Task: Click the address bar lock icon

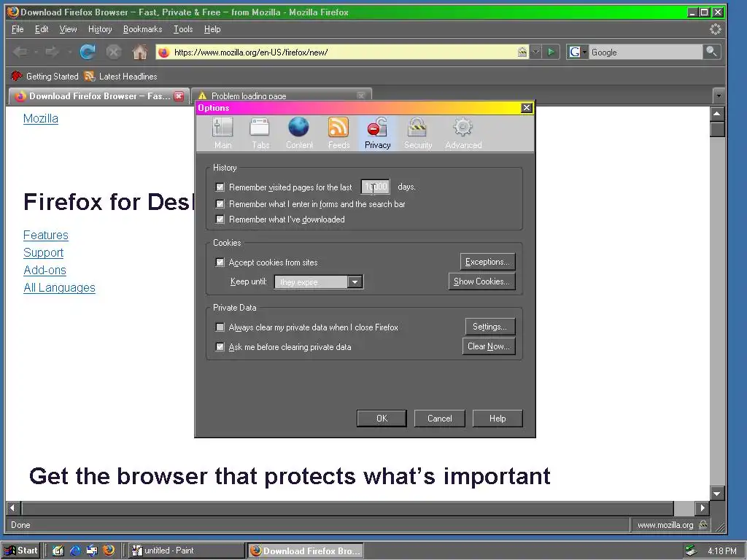Action: (522, 52)
